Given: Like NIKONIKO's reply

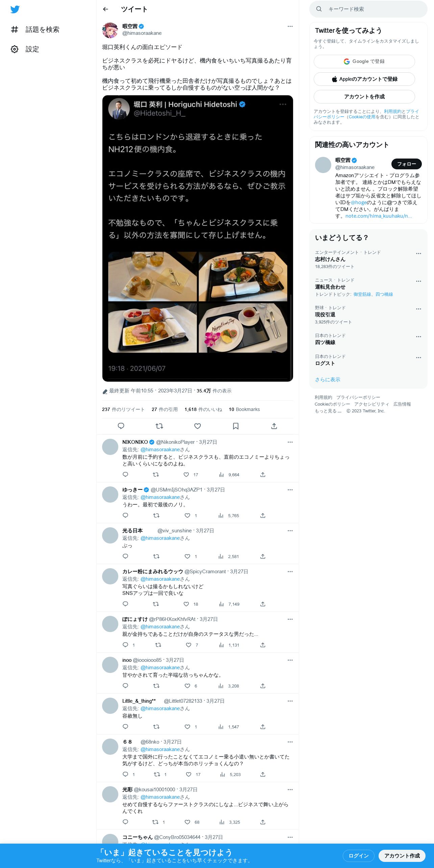Looking at the screenshot, I should pyautogui.click(x=186, y=475).
